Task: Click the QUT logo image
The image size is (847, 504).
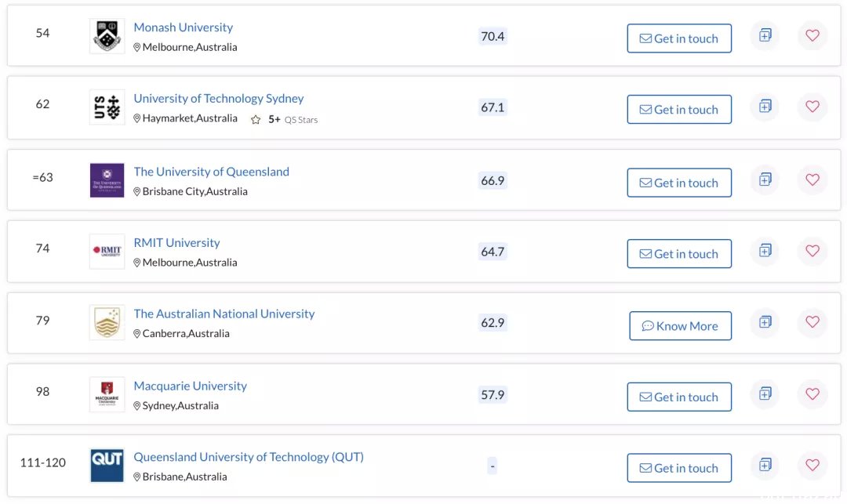Action: (x=107, y=466)
